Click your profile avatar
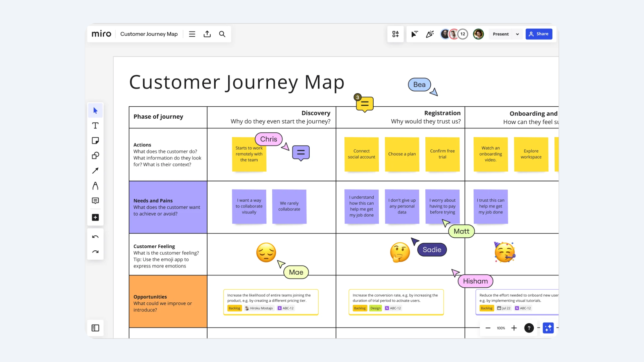Image resolution: width=644 pixels, height=362 pixels. coord(478,34)
